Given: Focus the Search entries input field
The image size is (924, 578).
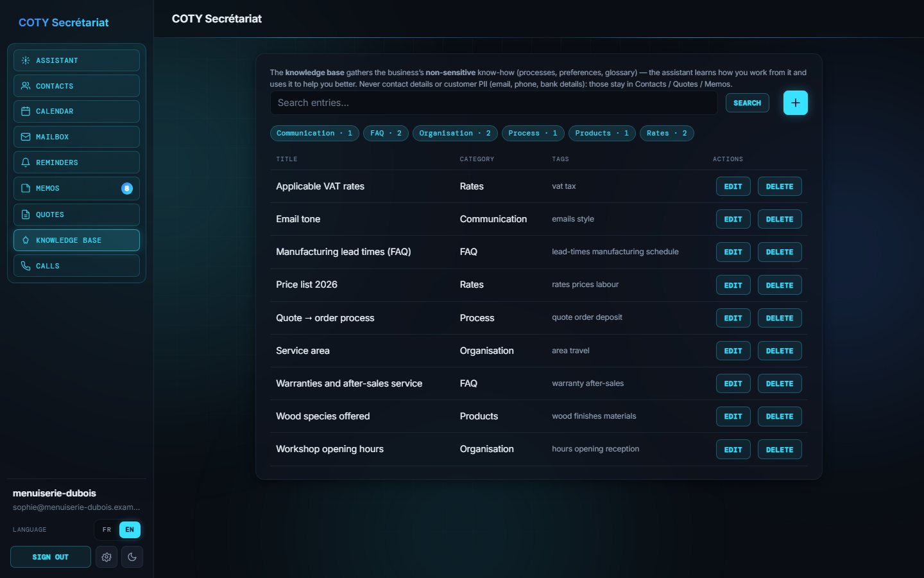Looking at the screenshot, I should (x=494, y=103).
